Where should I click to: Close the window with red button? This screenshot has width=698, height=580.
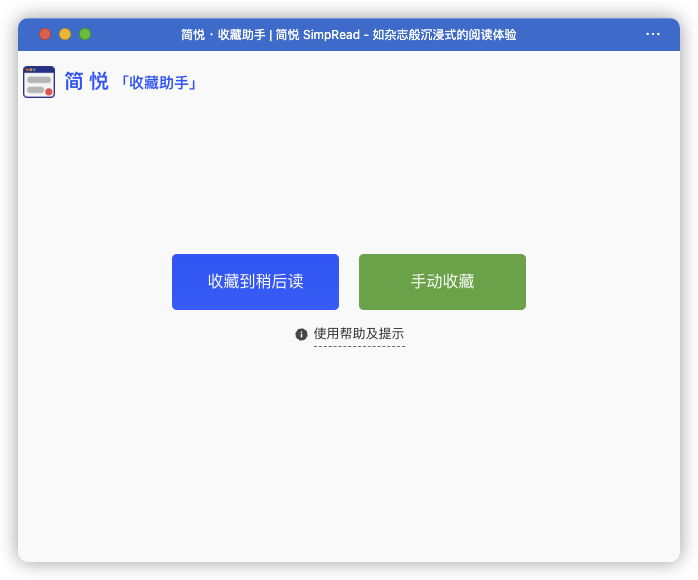[45, 34]
